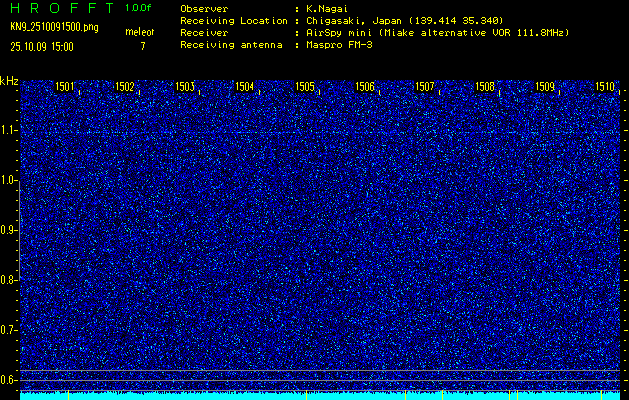Select the 1505 time marker

(x=304, y=87)
